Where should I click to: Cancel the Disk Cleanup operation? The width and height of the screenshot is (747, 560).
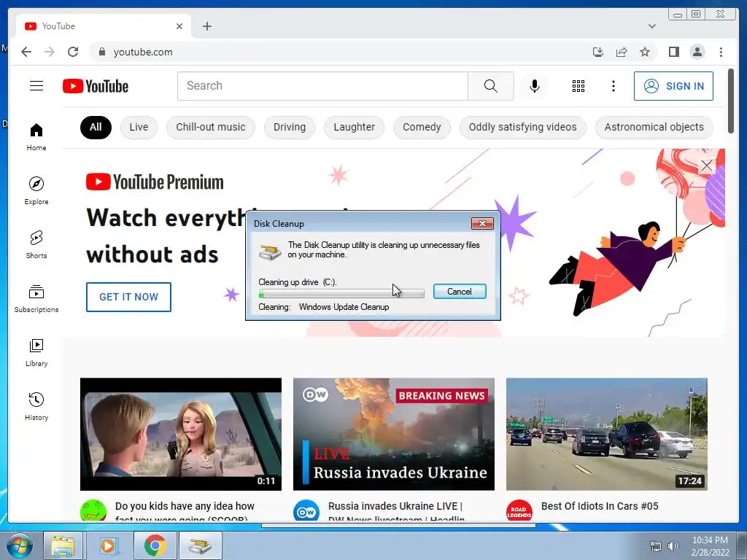pyautogui.click(x=460, y=292)
